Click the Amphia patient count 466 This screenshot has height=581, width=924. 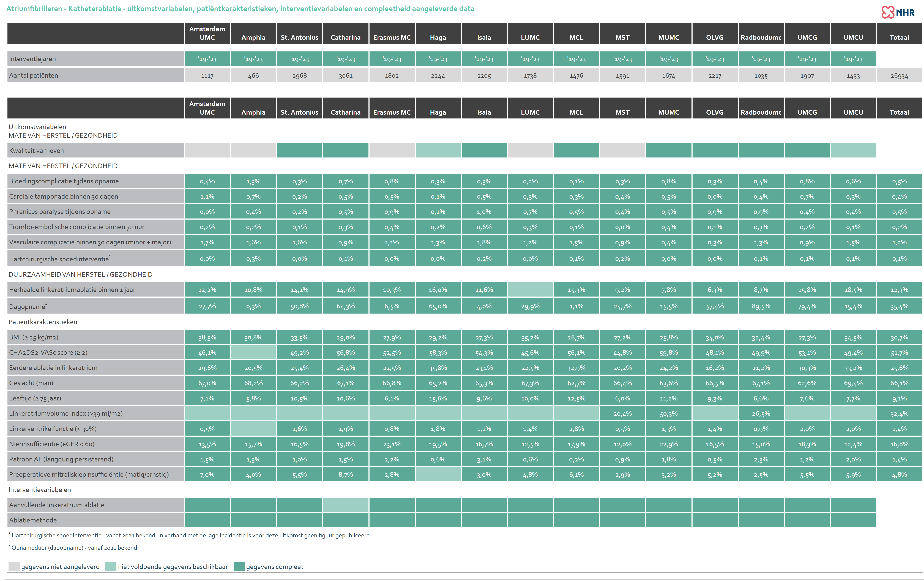coord(253,76)
